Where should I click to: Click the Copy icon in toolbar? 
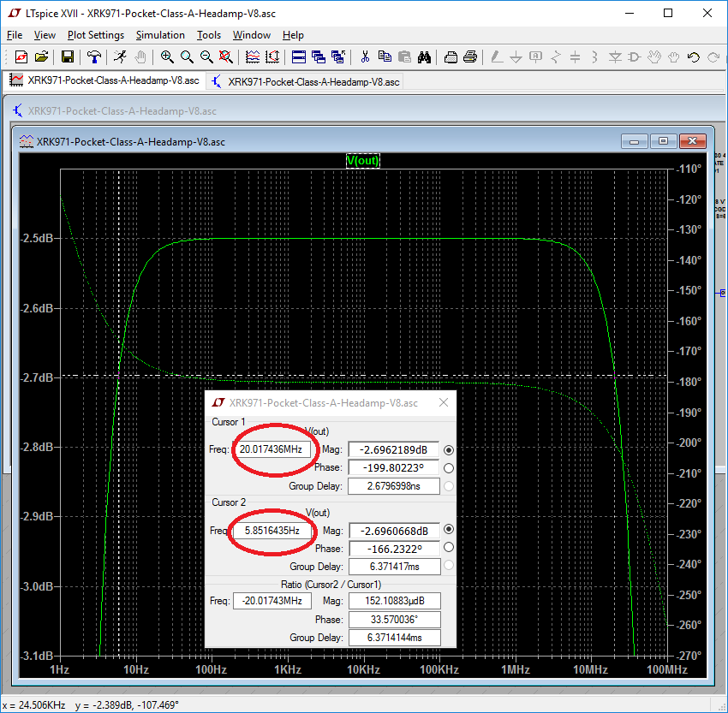pos(385,57)
